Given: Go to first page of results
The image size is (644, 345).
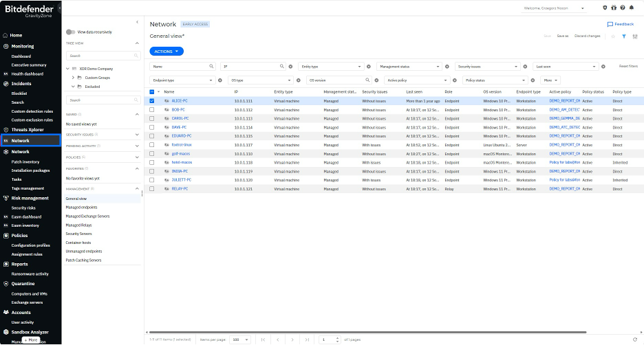Looking at the screenshot, I should [x=263, y=340].
